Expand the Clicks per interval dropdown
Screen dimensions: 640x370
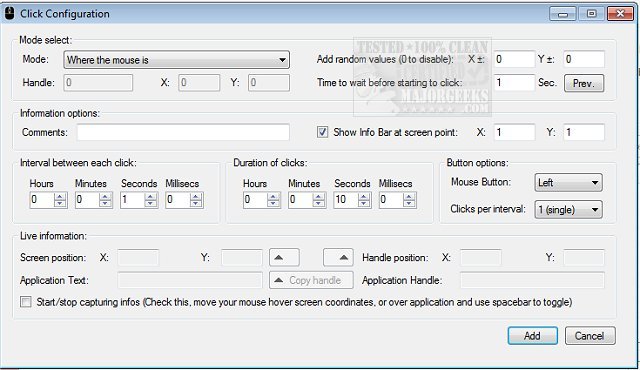[568, 210]
